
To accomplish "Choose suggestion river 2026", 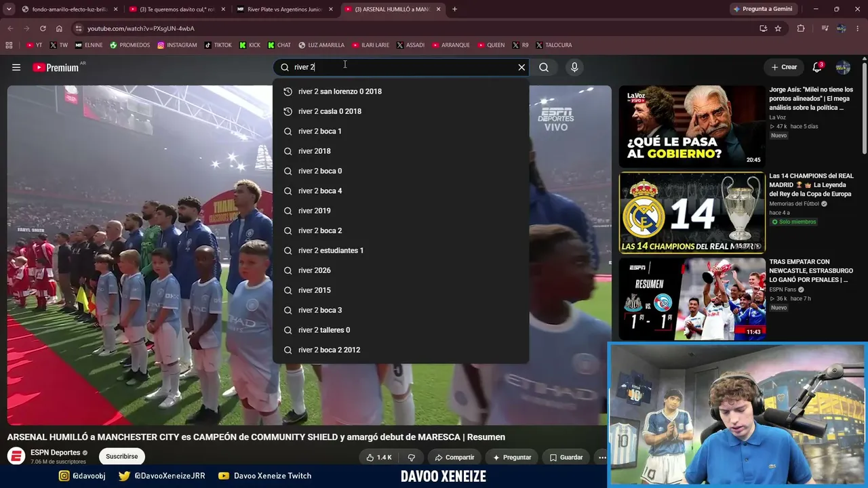I will (x=401, y=270).
